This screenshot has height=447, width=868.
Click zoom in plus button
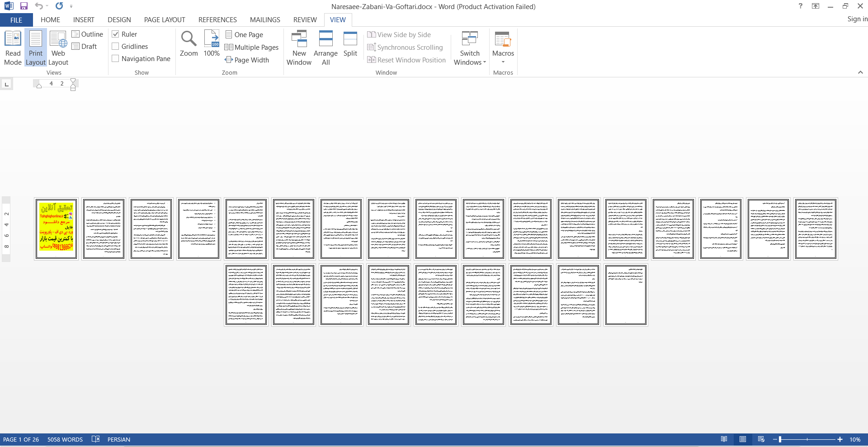click(840, 439)
